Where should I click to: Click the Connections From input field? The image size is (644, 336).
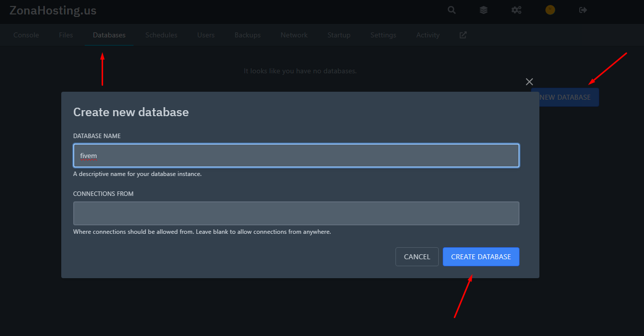pos(296,213)
